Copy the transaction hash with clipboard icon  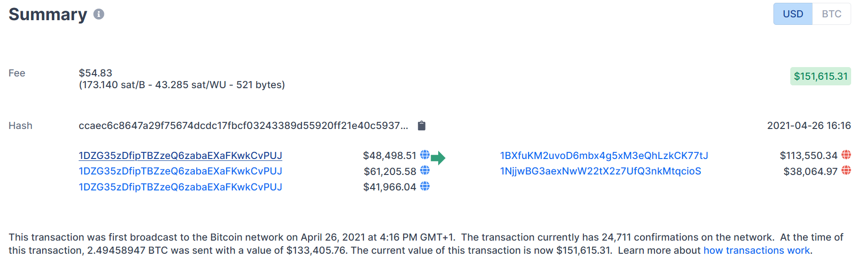421,126
